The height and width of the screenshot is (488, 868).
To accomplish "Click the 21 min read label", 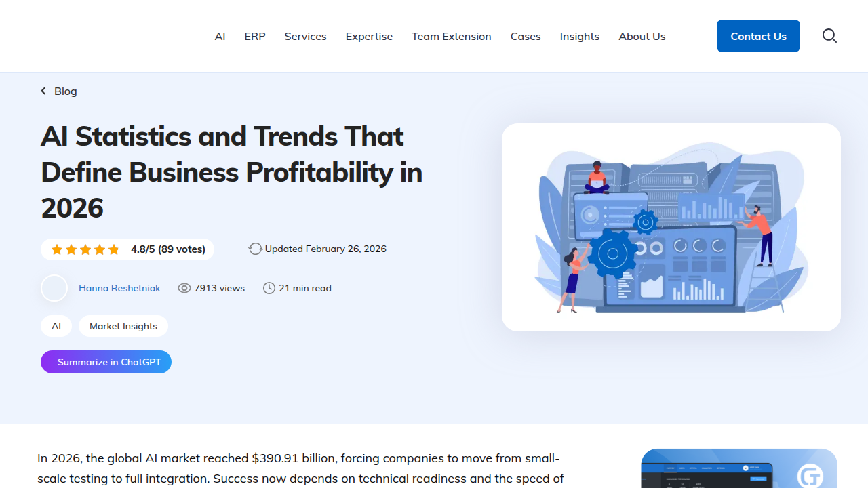I will pyautogui.click(x=305, y=288).
